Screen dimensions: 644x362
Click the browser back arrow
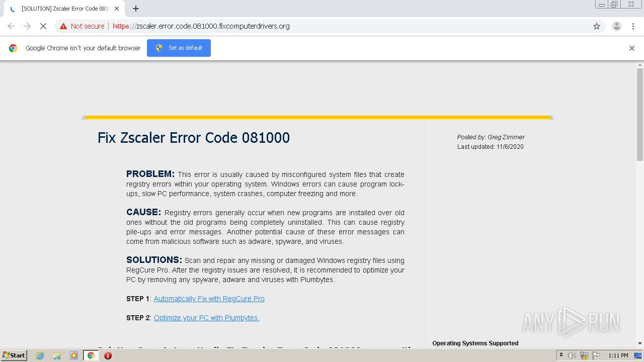pyautogui.click(x=11, y=26)
